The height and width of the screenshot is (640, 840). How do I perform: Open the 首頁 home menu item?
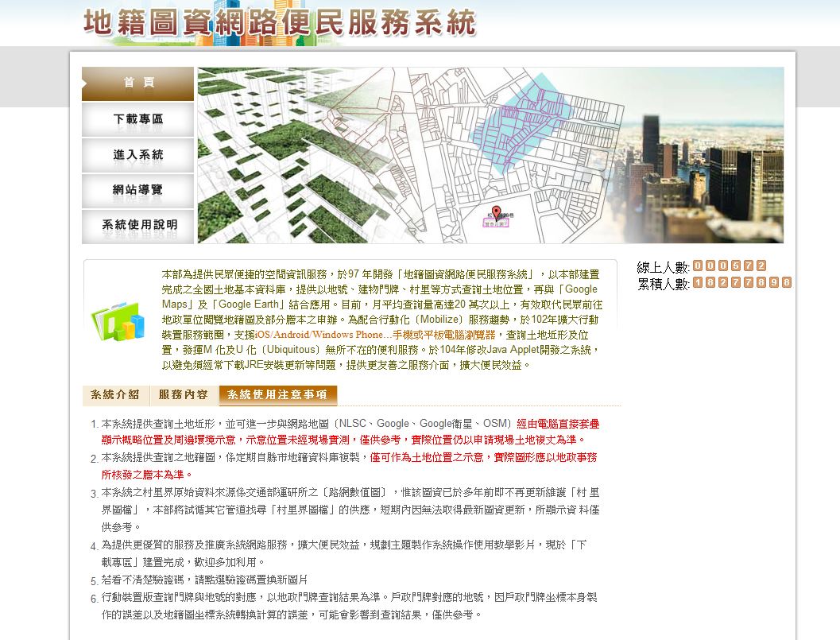tap(137, 83)
